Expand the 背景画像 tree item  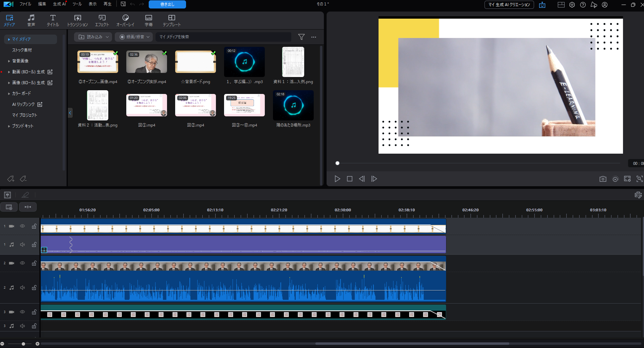coord(9,61)
